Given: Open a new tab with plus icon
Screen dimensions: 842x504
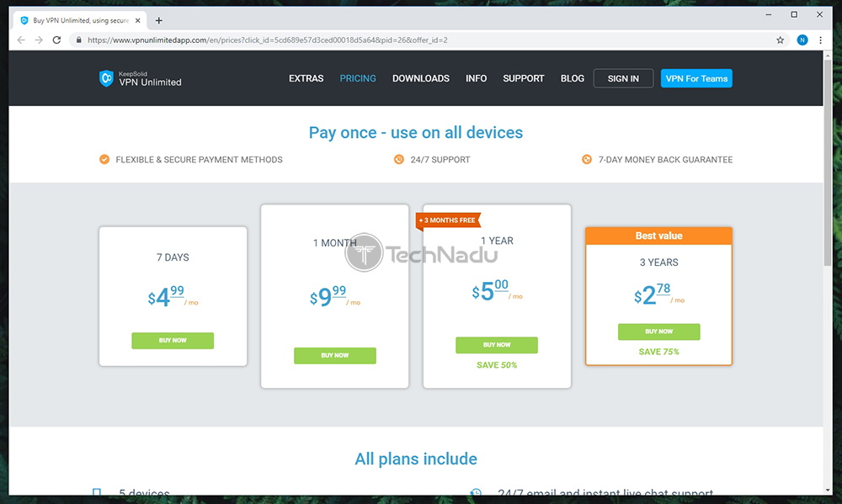Looking at the screenshot, I should click(x=158, y=20).
